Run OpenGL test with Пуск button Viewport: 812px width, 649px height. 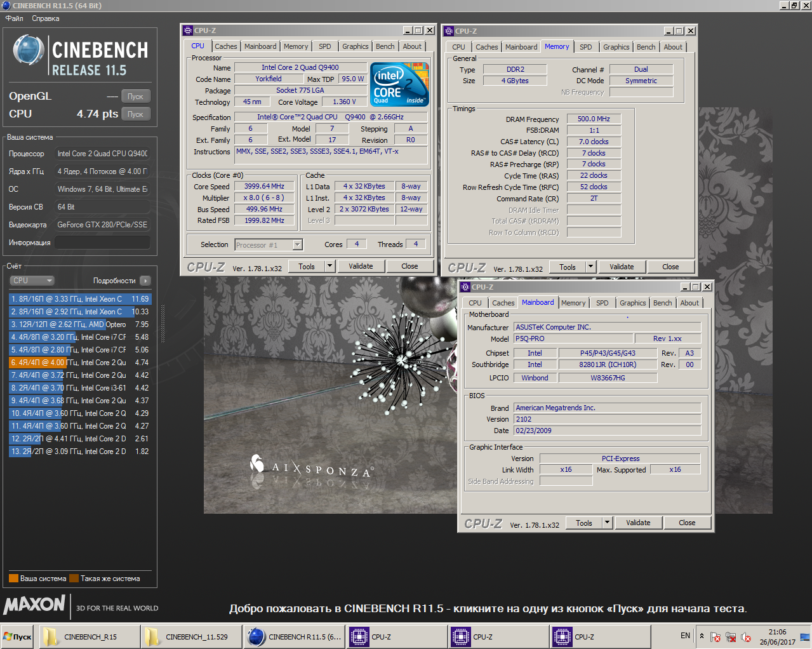point(135,97)
